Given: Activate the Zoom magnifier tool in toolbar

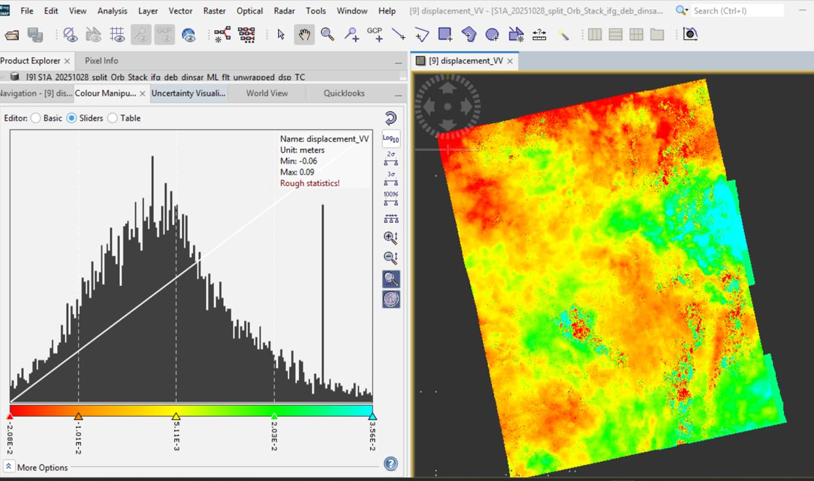Looking at the screenshot, I should click(328, 34).
